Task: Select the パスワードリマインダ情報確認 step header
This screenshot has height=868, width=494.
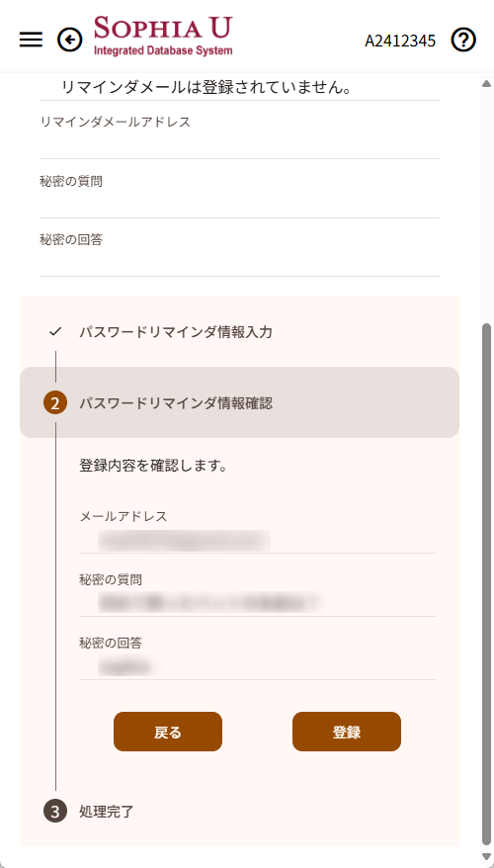Action: pos(239,402)
